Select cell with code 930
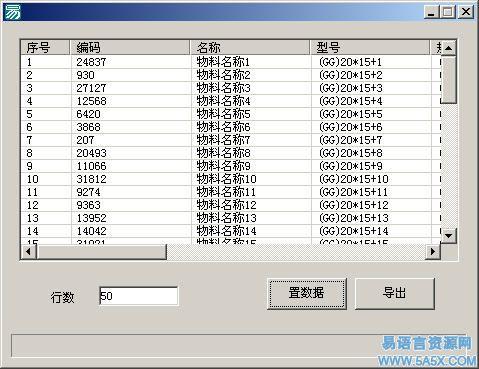The height and width of the screenshot is (369, 479). [131, 75]
